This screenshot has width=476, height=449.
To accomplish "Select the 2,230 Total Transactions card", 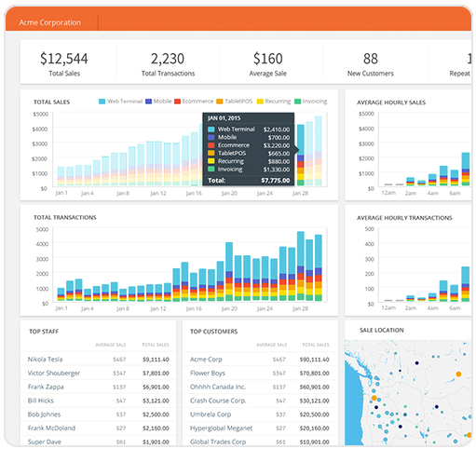I will click(168, 63).
